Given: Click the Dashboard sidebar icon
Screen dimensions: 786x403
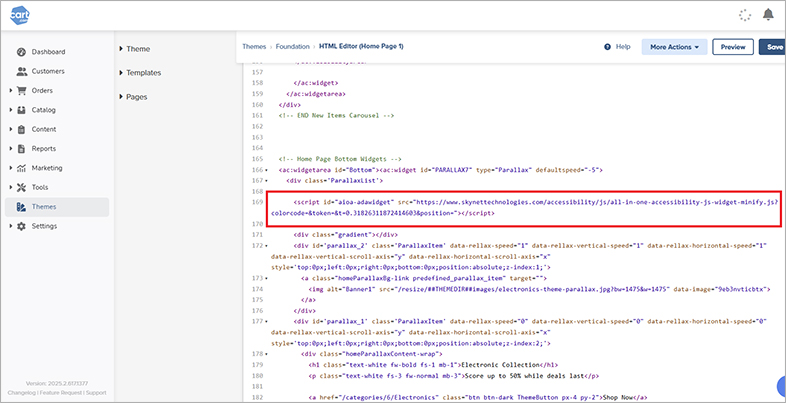Looking at the screenshot, I should [x=22, y=52].
